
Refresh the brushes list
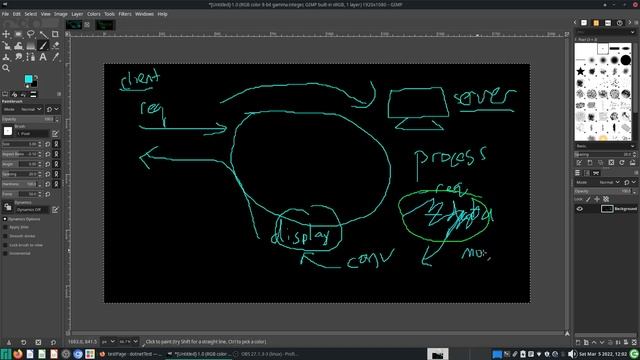622,162
